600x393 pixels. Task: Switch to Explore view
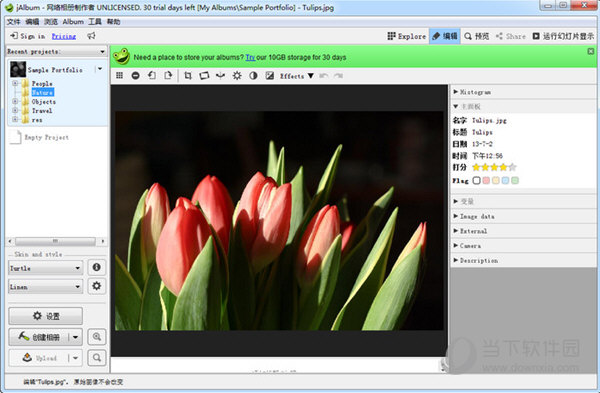pos(406,36)
